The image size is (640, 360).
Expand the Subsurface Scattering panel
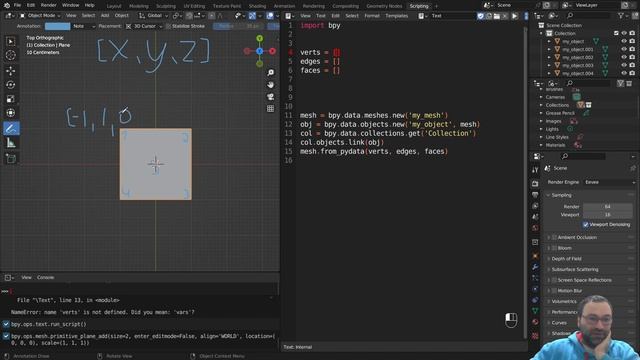(574, 269)
